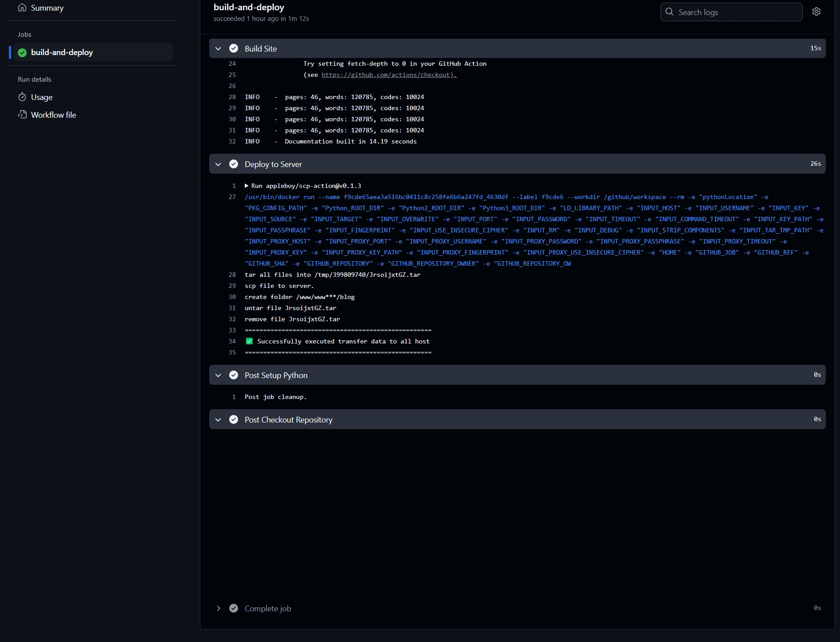
Task: Expand the Run appleboy/scp-action disclosure triangle
Action: [x=247, y=186]
